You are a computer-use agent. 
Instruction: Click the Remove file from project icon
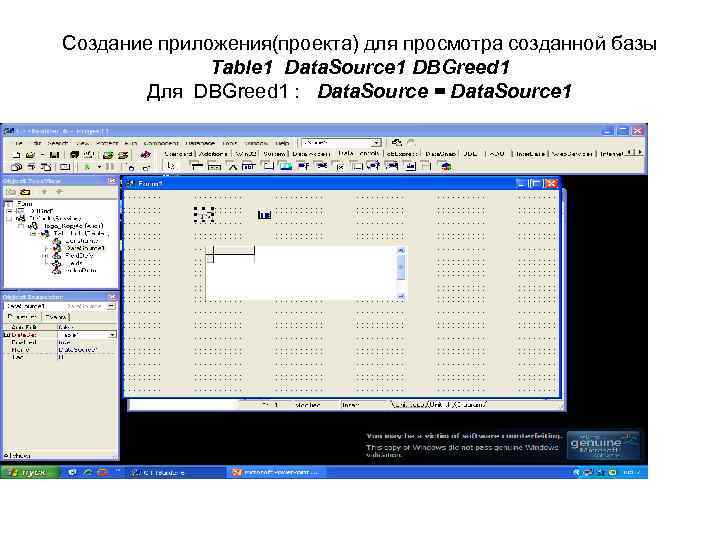[x=123, y=155]
